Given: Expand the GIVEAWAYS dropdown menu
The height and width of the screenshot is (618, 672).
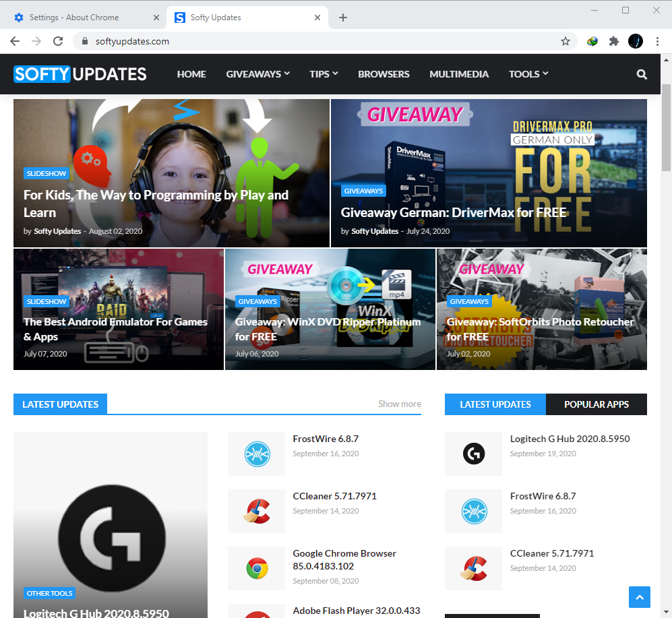Looking at the screenshot, I should (x=258, y=74).
